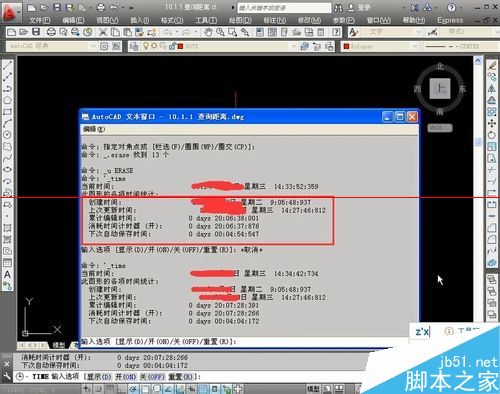Select the Pan hand tool
The width and height of the screenshot is (500, 394).
pos(208,32)
